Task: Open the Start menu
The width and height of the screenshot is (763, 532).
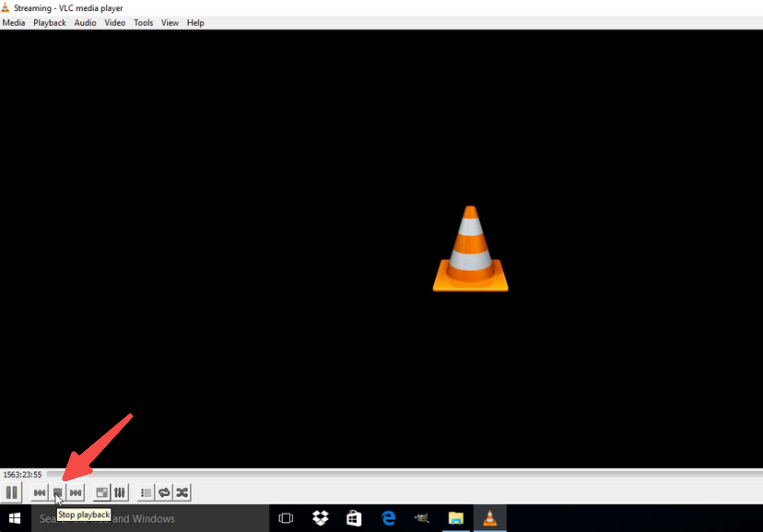Action: [14, 518]
